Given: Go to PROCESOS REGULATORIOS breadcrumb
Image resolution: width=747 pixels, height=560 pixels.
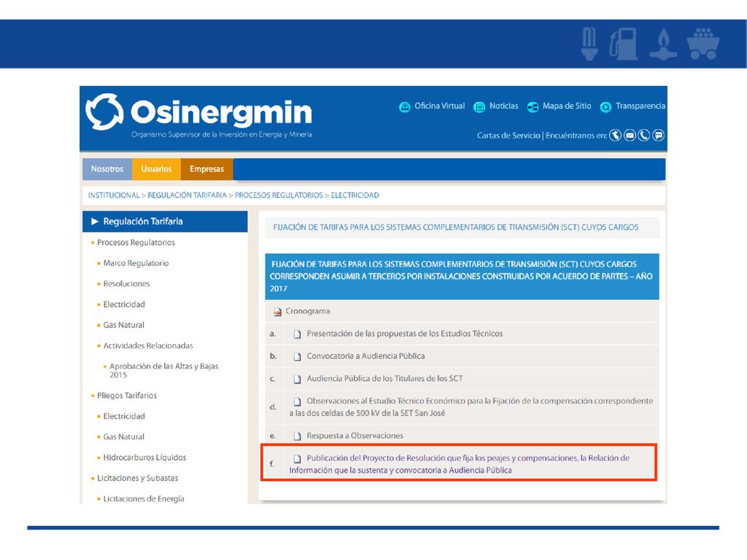Looking at the screenshot, I should coord(279,195).
